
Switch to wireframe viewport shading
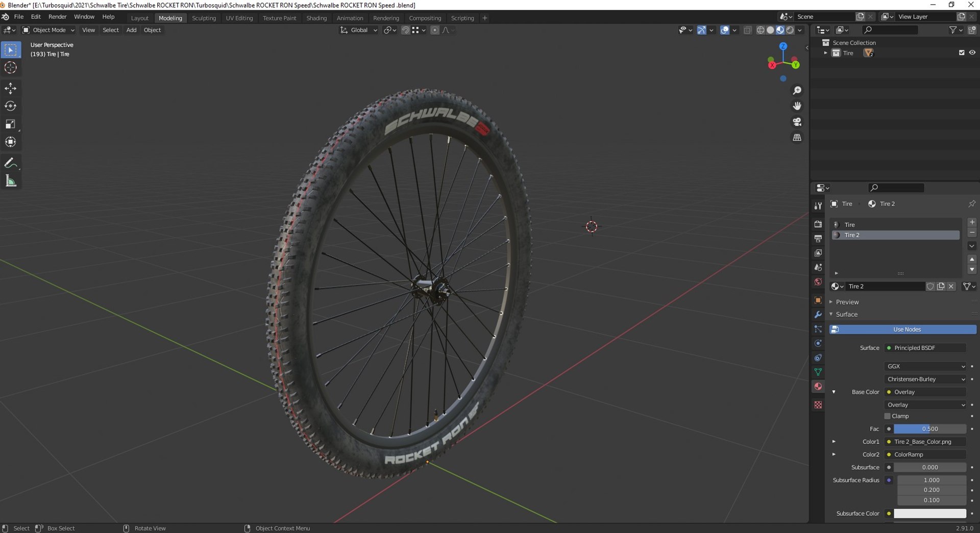click(761, 30)
